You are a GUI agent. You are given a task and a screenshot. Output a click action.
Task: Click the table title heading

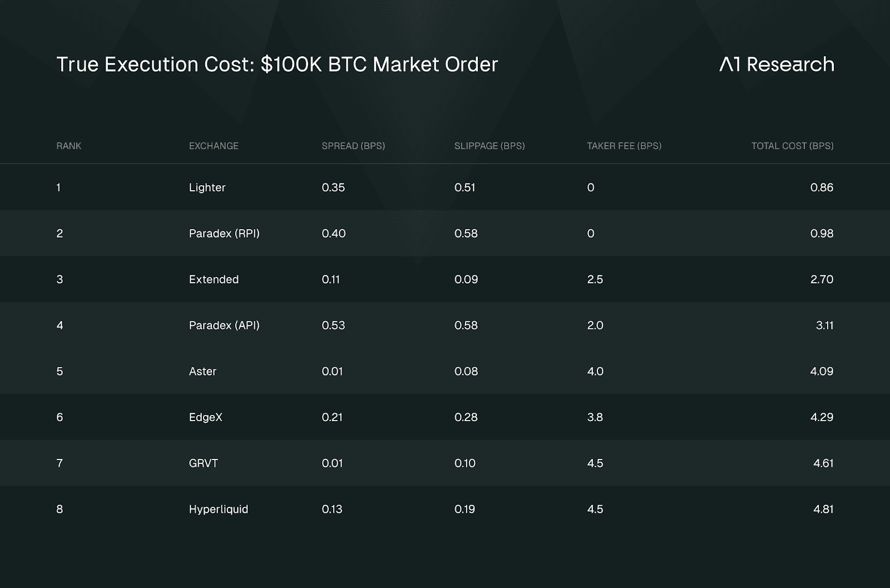pos(277,65)
